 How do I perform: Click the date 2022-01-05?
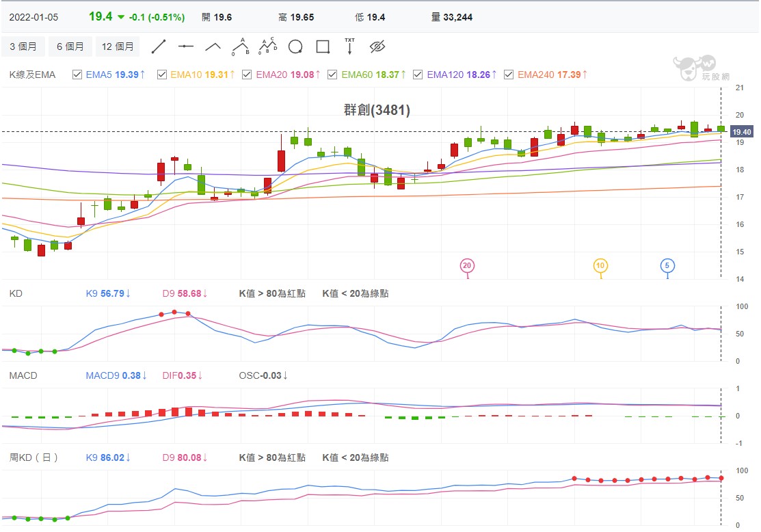coord(34,18)
